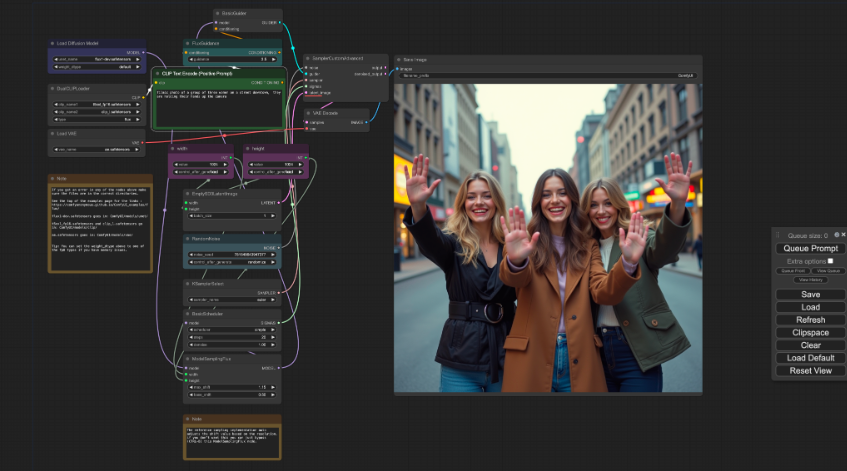Click the Queue Front button
The height and width of the screenshot is (471, 847).
(793, 271)
